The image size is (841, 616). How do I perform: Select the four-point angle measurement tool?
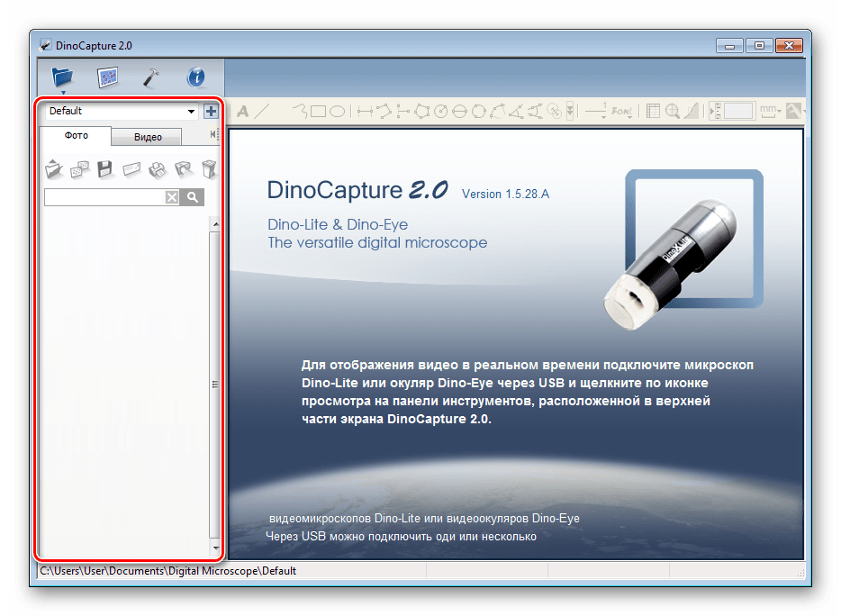pos(535,111)
